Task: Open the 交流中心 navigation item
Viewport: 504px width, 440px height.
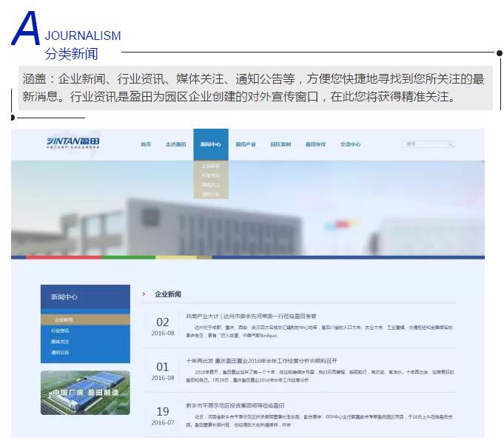Action: (350, 144)
